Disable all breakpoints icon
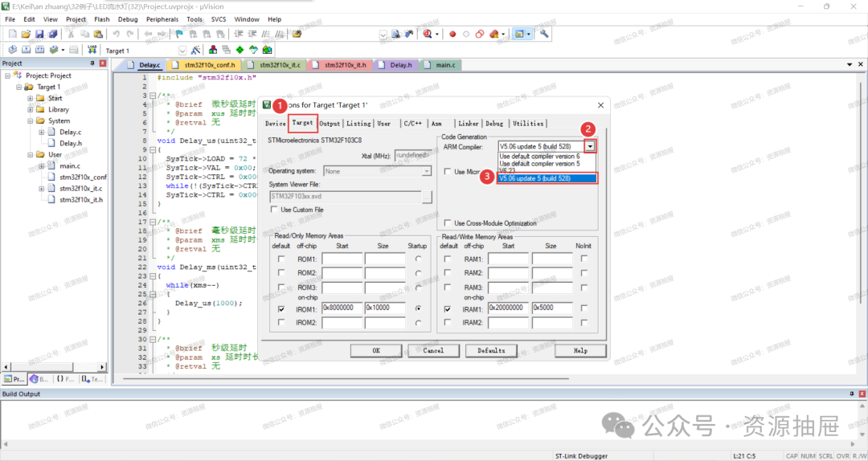Viewport: 868px width, 461px height. point(480,34)
